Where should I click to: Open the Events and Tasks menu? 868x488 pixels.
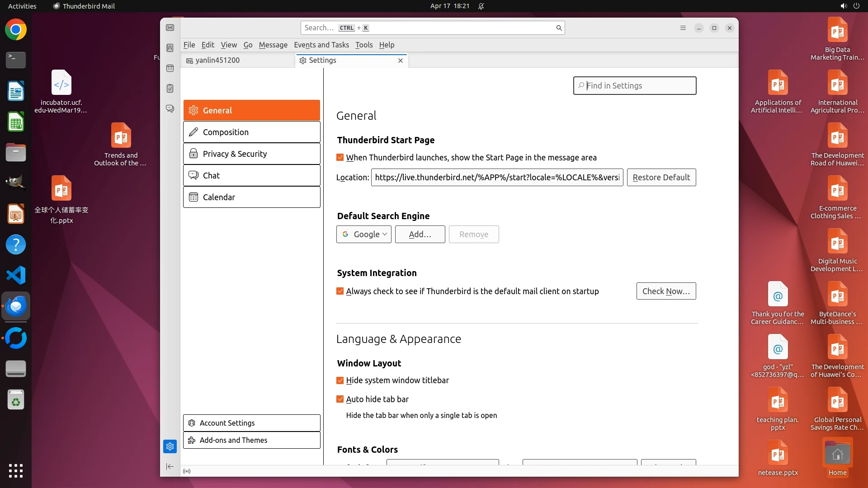[x=321, y=45]
